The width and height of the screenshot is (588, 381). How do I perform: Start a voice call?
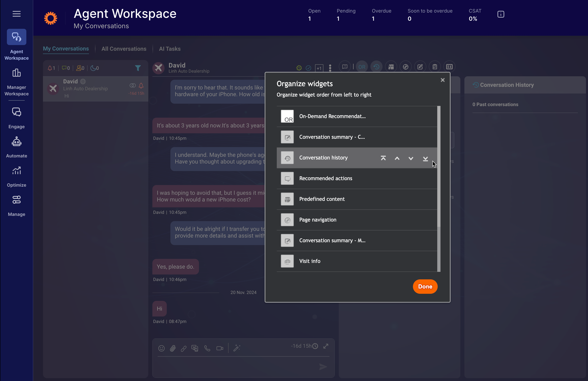[x=207, y=348]
